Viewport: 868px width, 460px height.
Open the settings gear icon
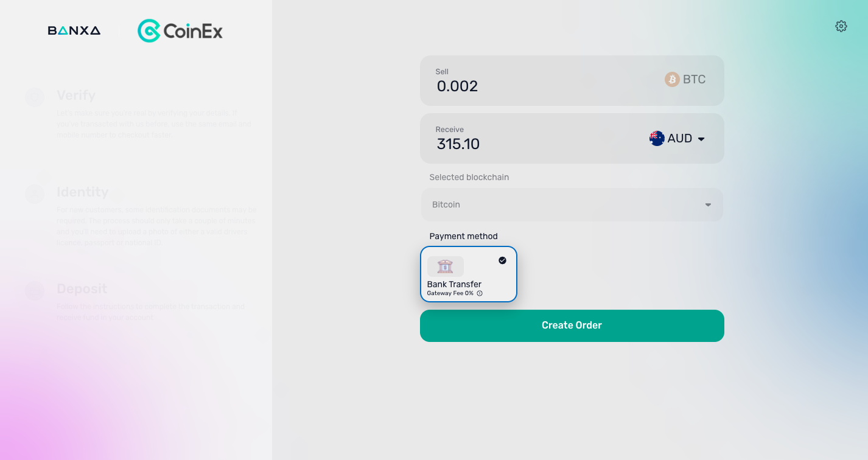point(841,26)
